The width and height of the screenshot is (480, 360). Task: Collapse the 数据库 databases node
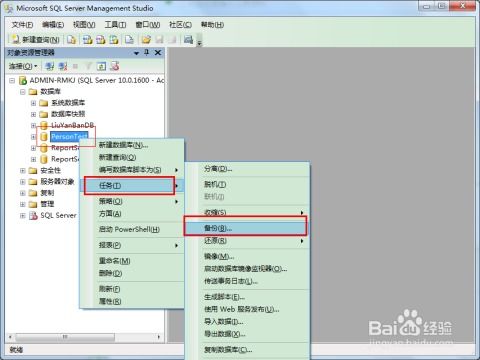22,92
